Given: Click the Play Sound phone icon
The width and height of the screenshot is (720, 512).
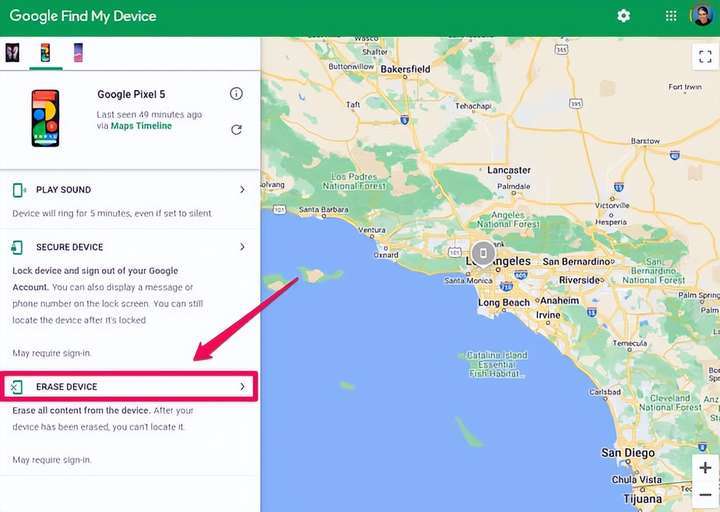Looking at the screenshot, I should tap(19, 190).
